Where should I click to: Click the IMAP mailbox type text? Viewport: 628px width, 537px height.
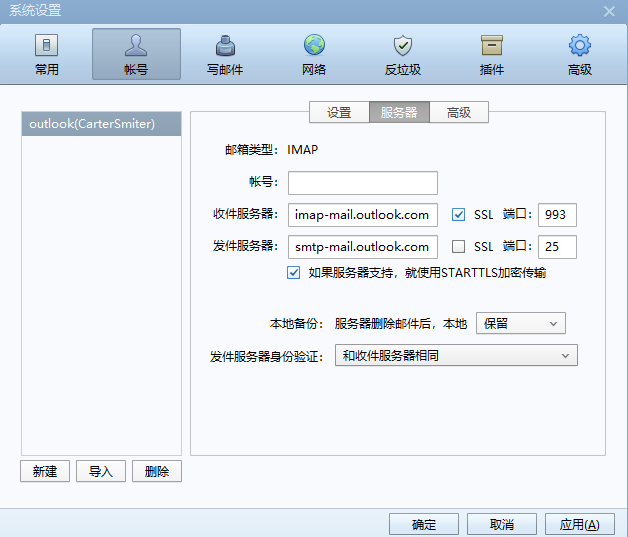point(302,150)
